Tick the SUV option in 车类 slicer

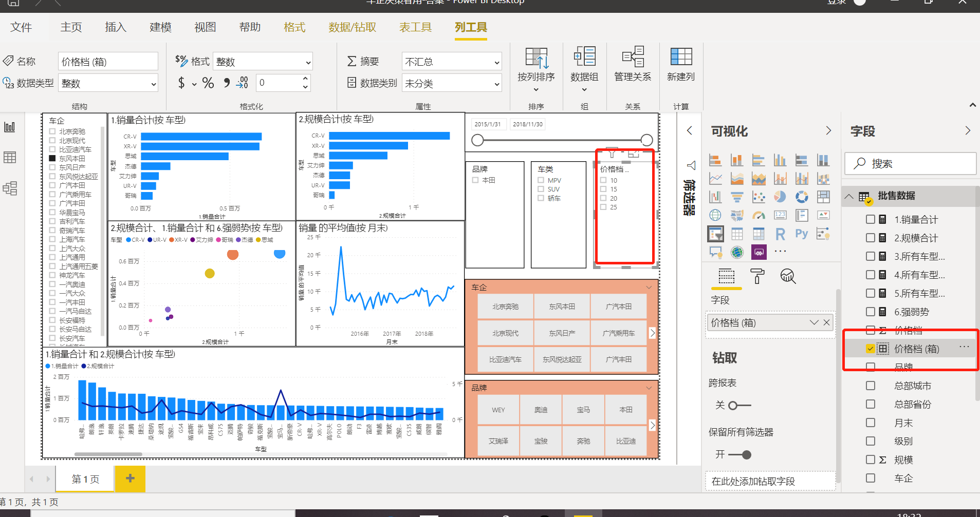coord(541,189)
